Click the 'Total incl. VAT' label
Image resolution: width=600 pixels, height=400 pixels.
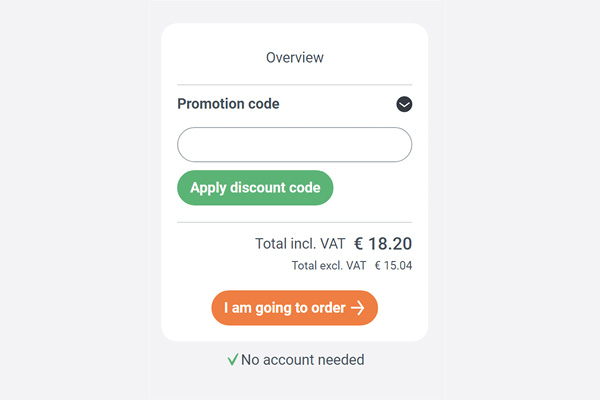pos(300,244)
